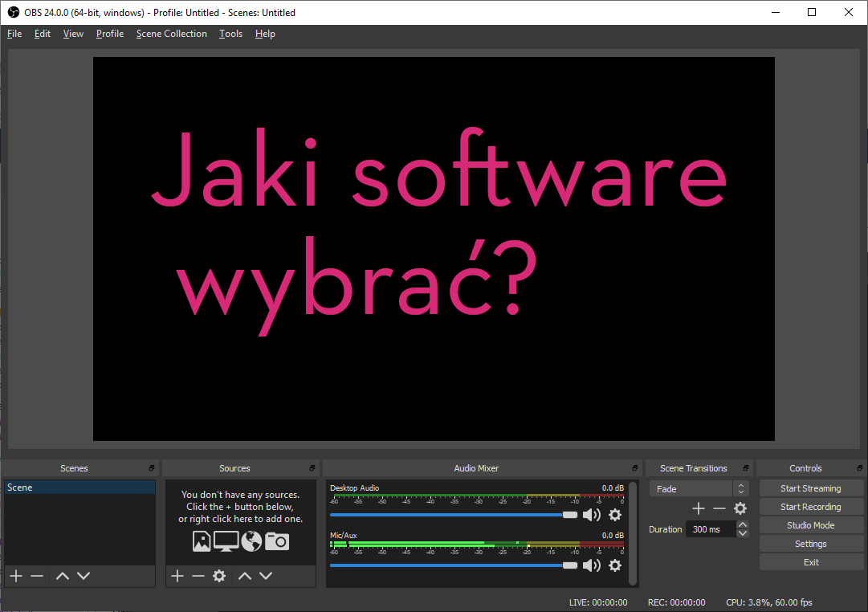
Task: Enable Studio Mode
Action: (x=810, y=525)
